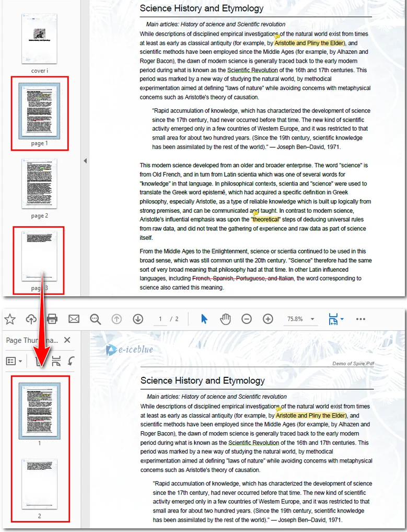Click 'Science History and Etymology' heading in lower window
Screen dimensions: 407x532
[x=203, y=380]
